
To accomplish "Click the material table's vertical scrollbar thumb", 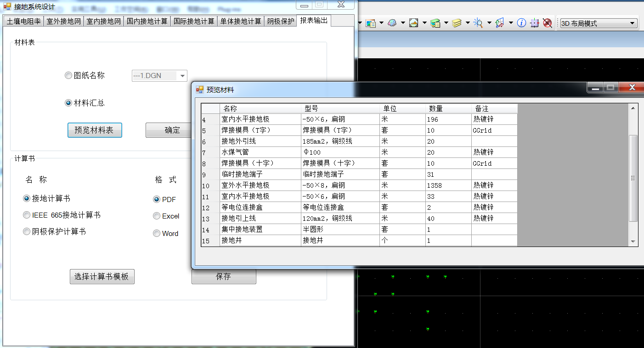I will pyautogui.click(x=633, y=178).
